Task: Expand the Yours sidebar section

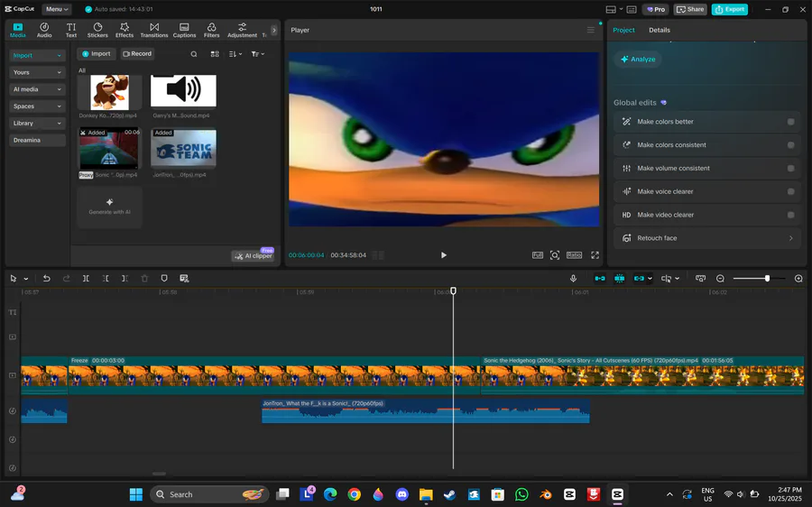Action: point(37,72)
